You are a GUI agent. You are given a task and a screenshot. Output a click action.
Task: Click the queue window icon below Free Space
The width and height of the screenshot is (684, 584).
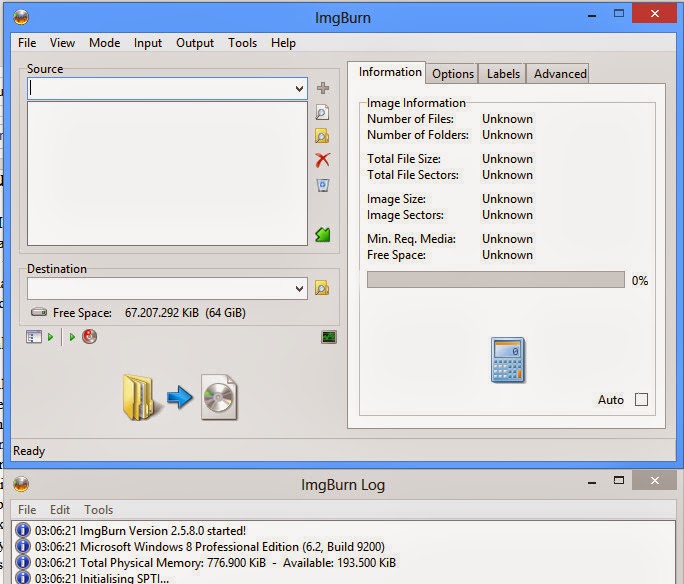point(34,337)
